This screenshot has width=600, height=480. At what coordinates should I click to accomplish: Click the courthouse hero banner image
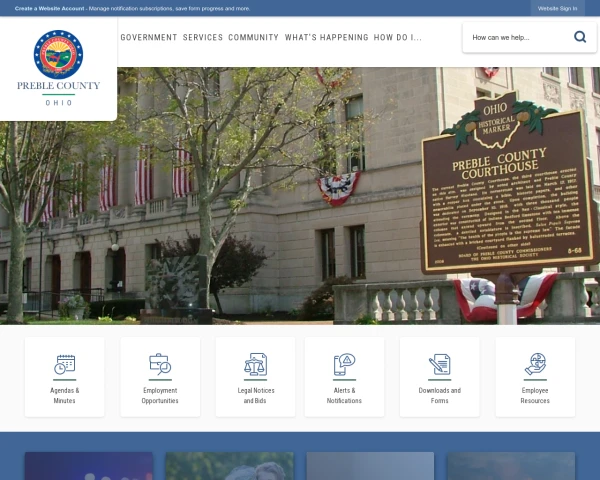click(300, 196)
